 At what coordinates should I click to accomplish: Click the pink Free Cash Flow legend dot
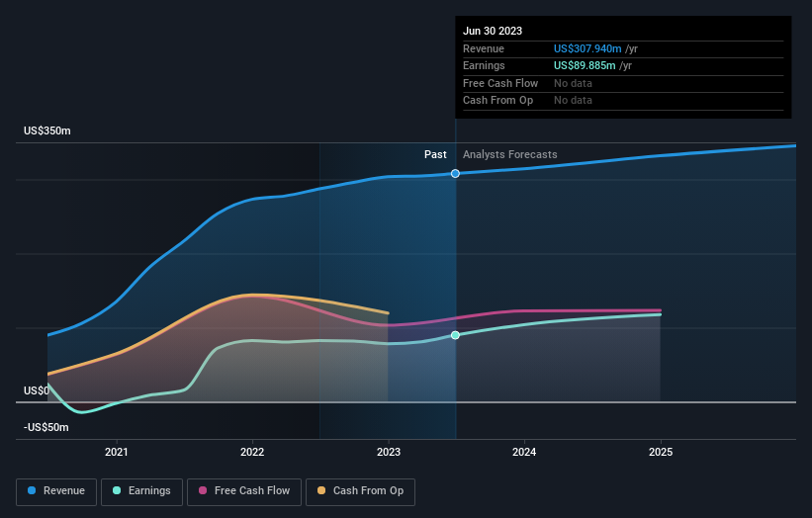(203, 490)
